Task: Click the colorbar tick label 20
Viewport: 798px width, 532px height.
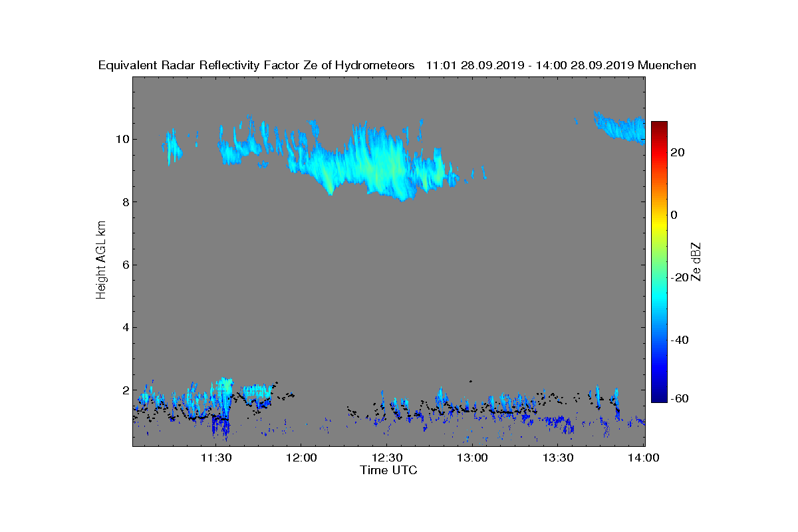Action: 677,152
